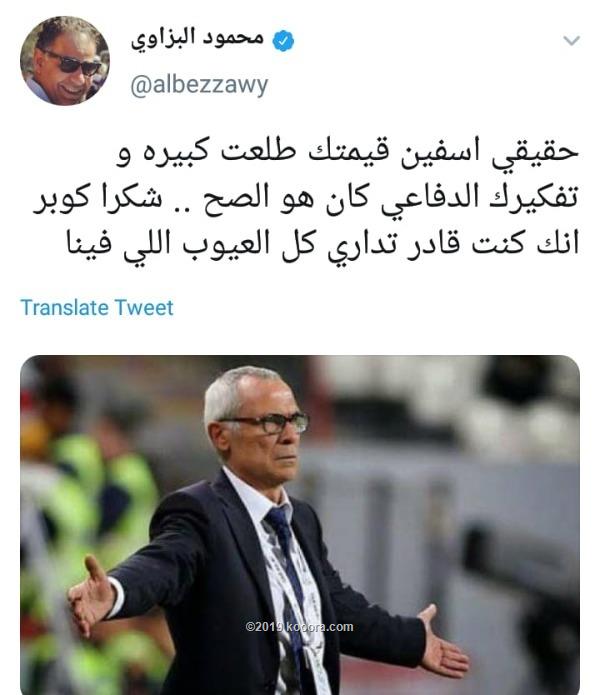Screen dimensions: 600x695
Task: Open the @albezzawy handle link
Action: coord(199,85)
